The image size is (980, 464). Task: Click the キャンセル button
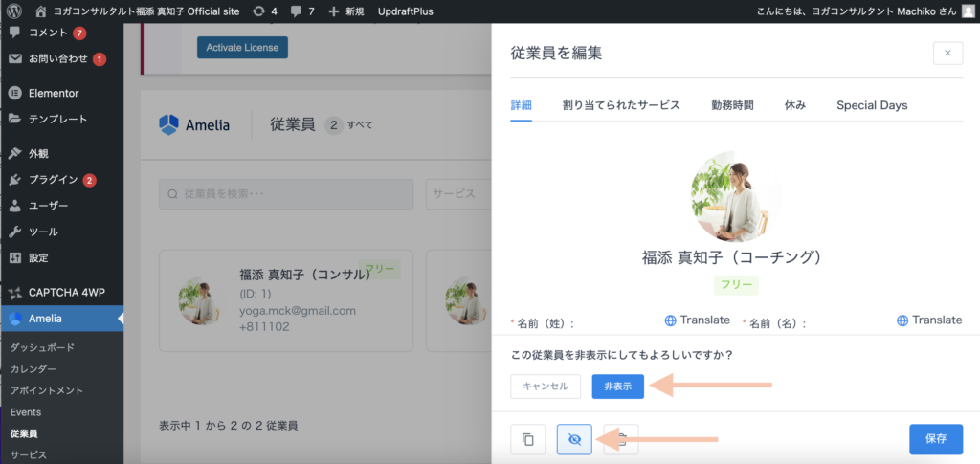pos(546,386)
